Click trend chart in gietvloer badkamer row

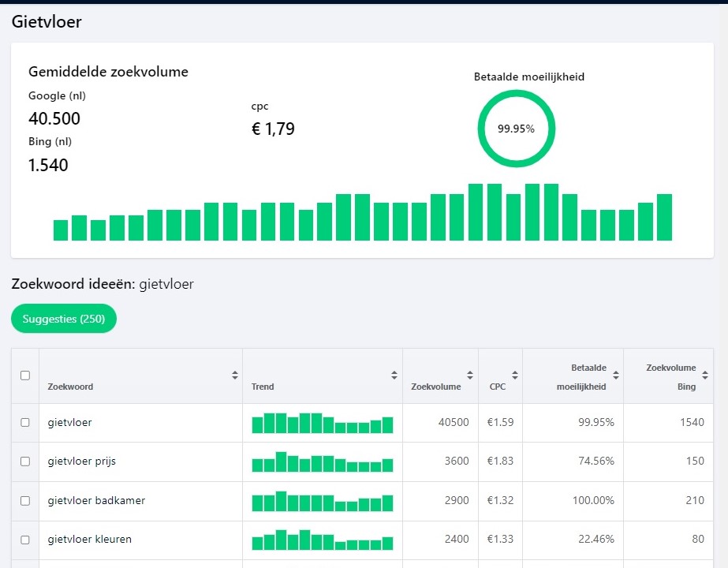pyautogui.click(x=323, y=501)
